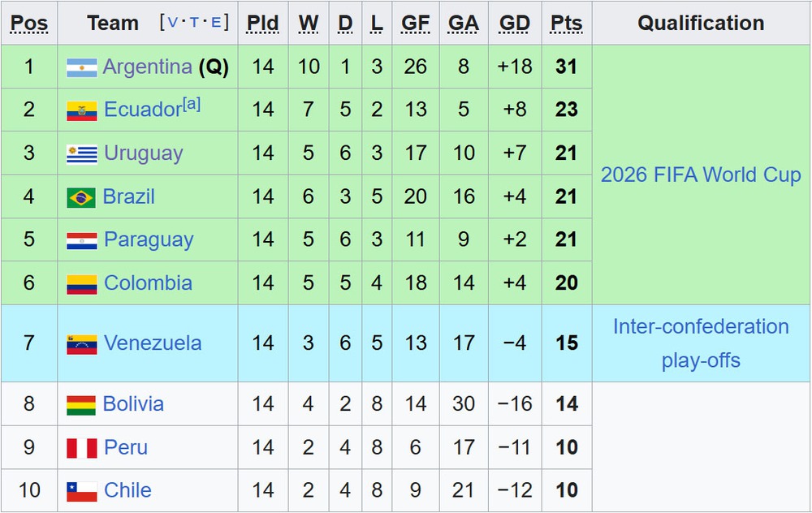Click the Colombia flag icon

[x=82, y=283]
